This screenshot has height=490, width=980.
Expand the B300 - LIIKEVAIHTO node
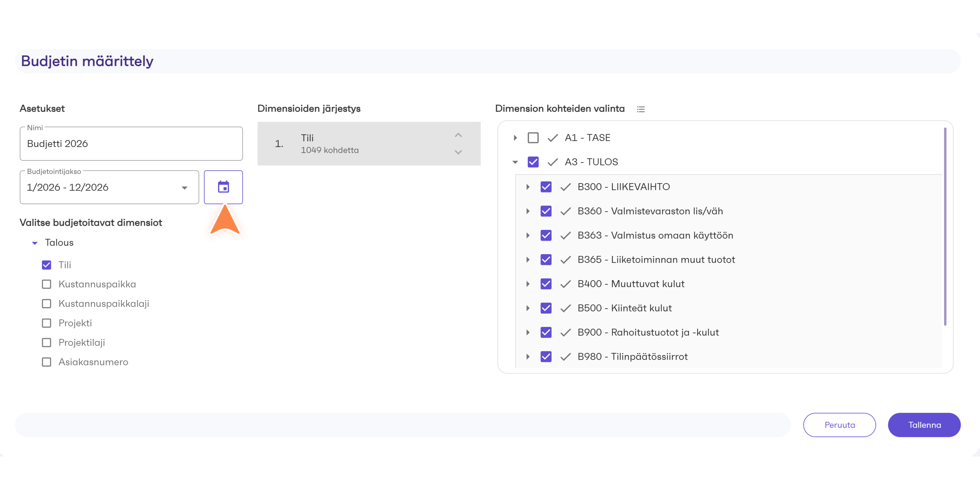click(528, 187)
